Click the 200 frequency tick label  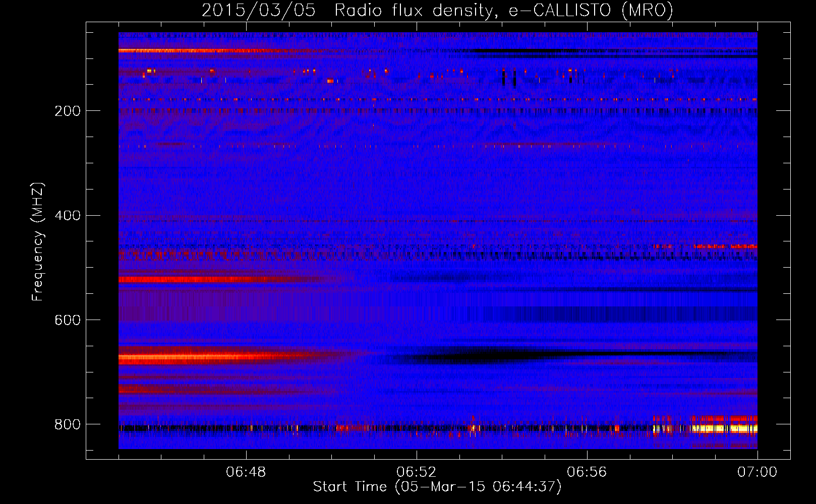click(68, 111)
